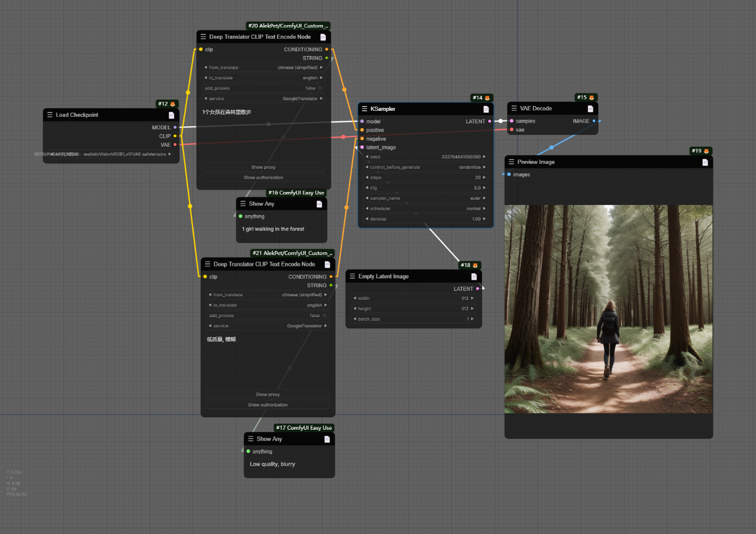
Task: Click Show authorization button in node #21
Action: pos(267,405)
